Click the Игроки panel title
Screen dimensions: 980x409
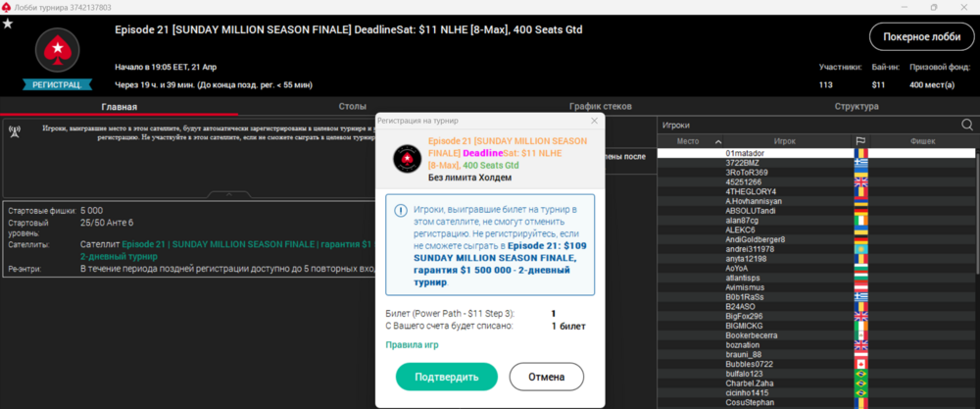point(675,126)
